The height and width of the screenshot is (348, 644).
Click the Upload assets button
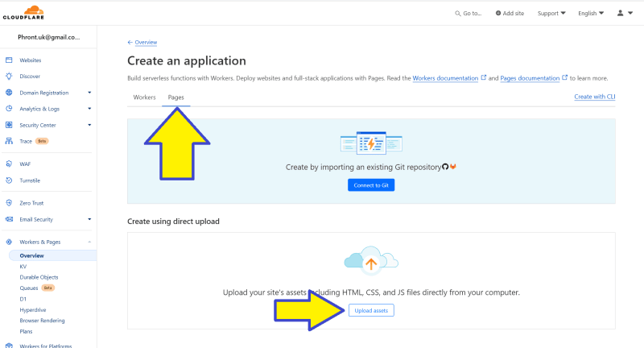click(x=371, y=311)
